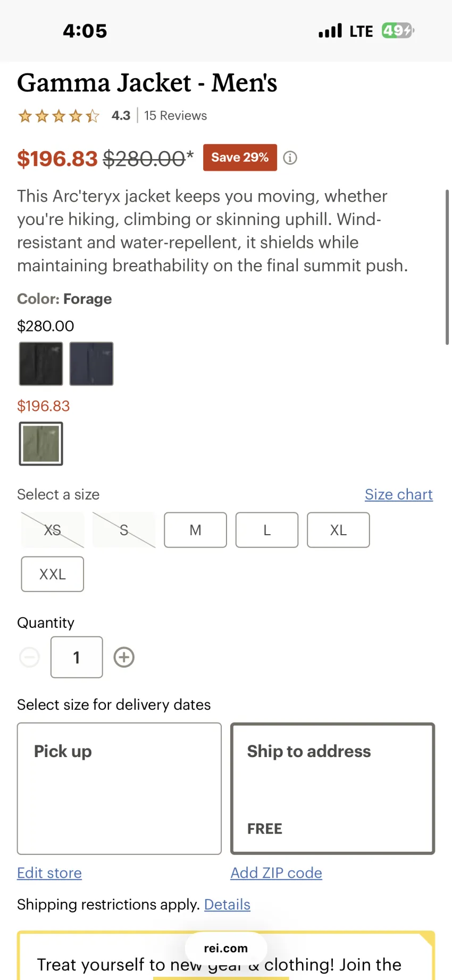Tap the price info icon beside Save 29%
This screenshot has height=980, width=452.
click(x=290, y=157)
